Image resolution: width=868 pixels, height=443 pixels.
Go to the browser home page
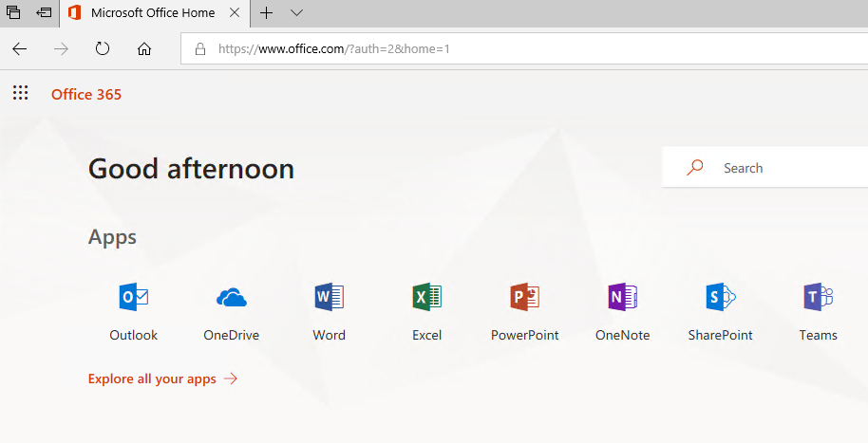144,49
